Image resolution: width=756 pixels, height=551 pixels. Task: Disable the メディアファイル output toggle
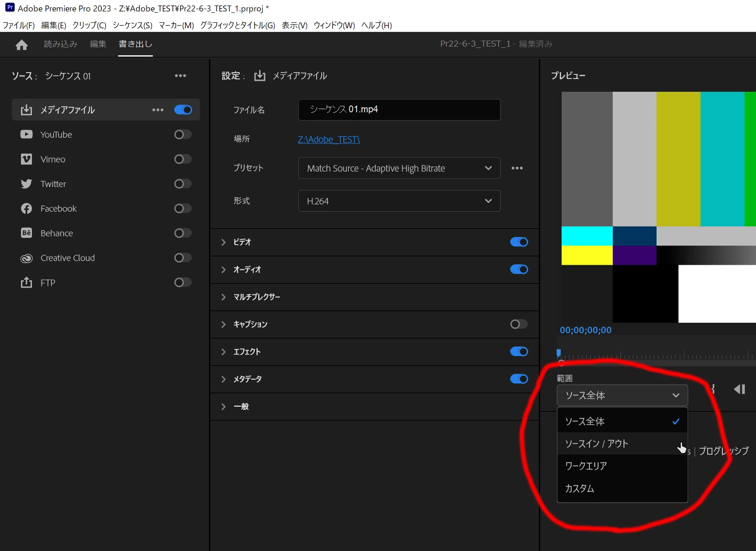[x=183, y=110]
